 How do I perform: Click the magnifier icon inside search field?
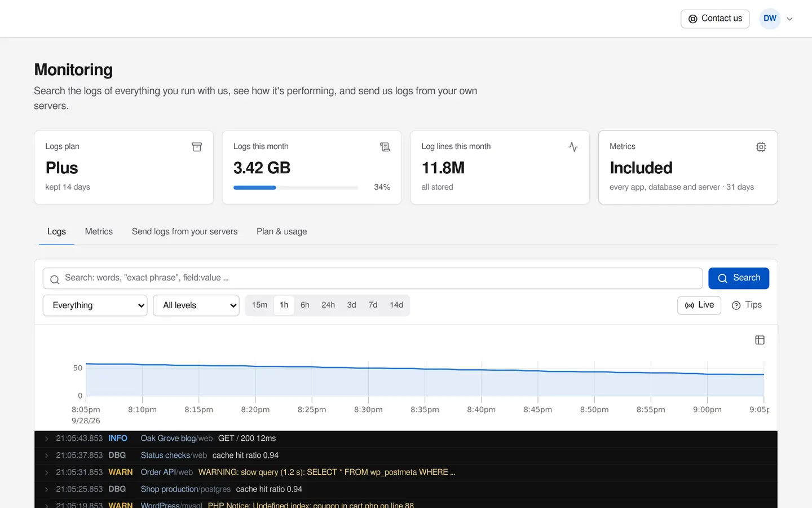tap(55, 279)
